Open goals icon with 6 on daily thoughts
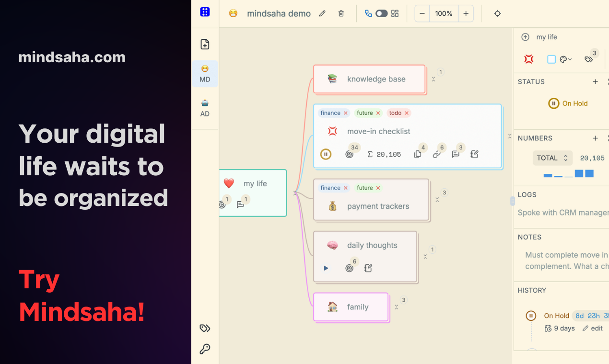The image size is (609, 364). [349, 268]
